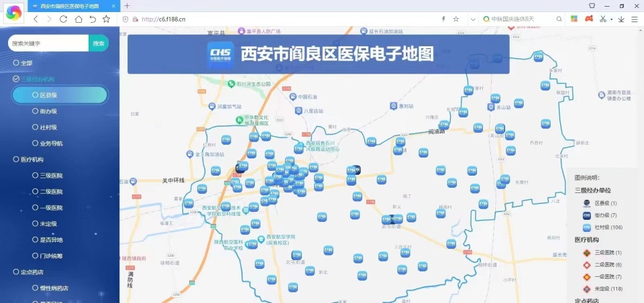Viewport: 644px width, 303px height.
Task: Select the 街办级 option
Action: tap(44, 111)
